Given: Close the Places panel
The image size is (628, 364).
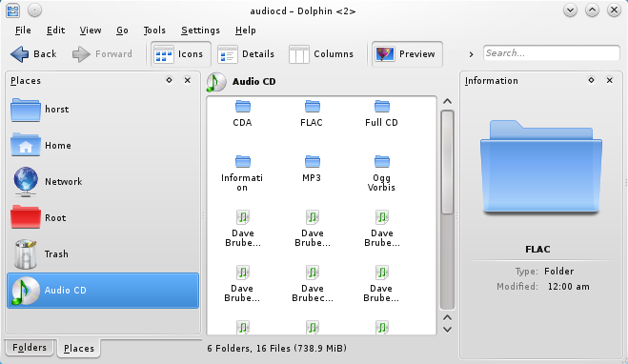Looking at the screenshot, I should point(188,80).
